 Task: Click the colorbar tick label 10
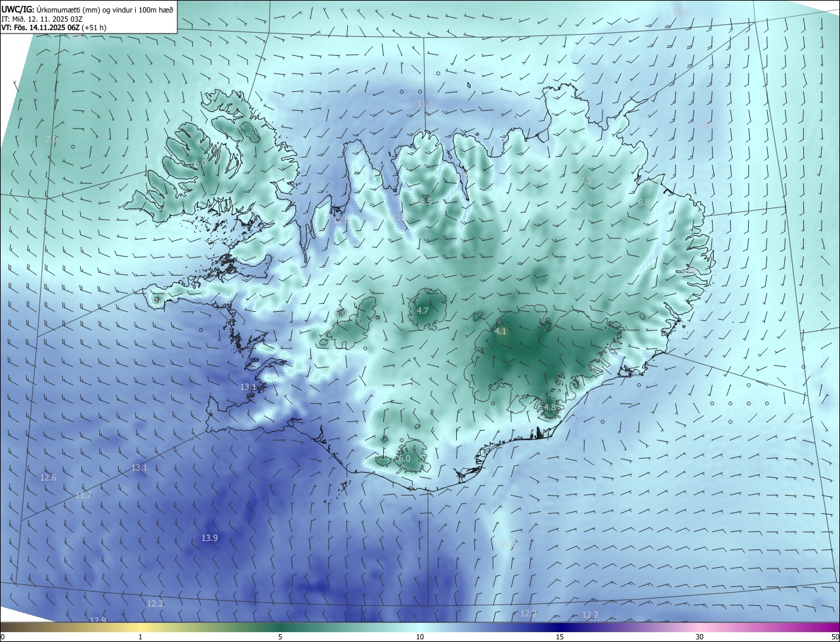pyautogui.click(x=420, y=637)
